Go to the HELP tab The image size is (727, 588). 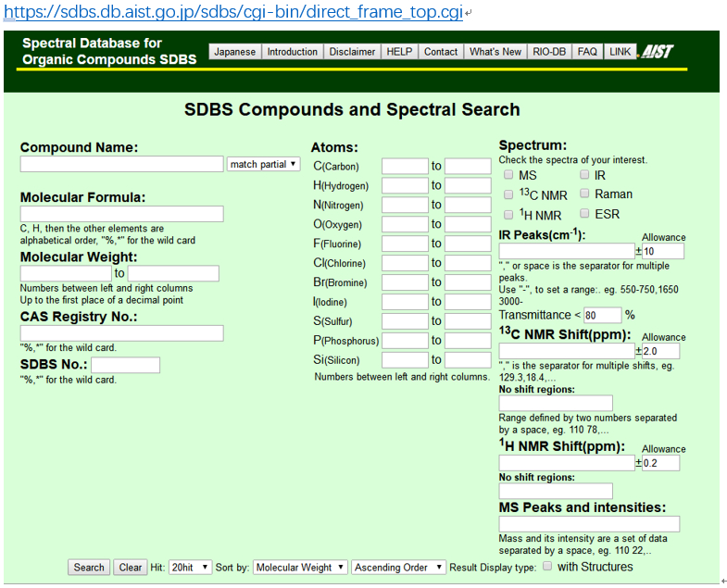point(399,52)
